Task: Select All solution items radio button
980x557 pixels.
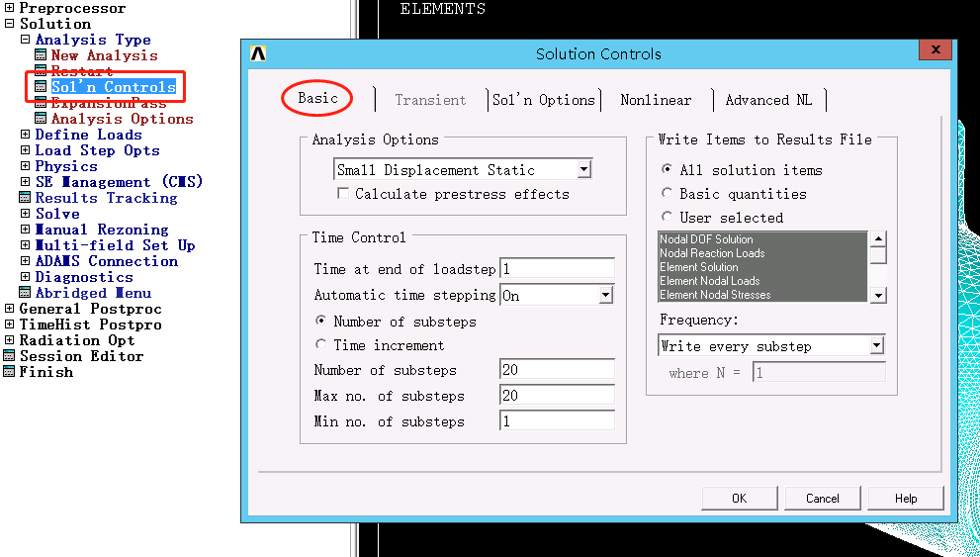Action: (x=667, y=169)
